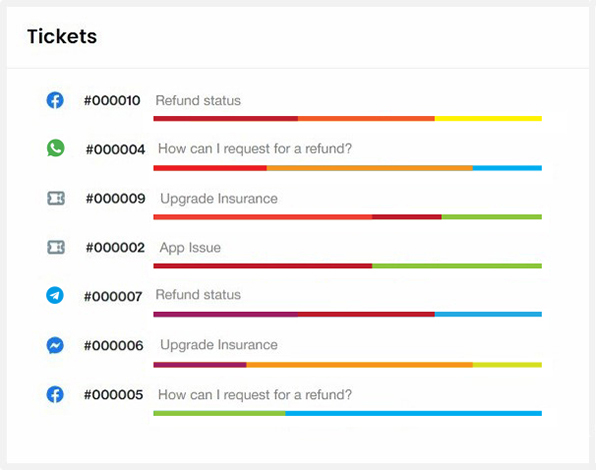
Task: Click blue segment of #000004 progress bar
Action: pyautogui.click(x=507, y=168)
